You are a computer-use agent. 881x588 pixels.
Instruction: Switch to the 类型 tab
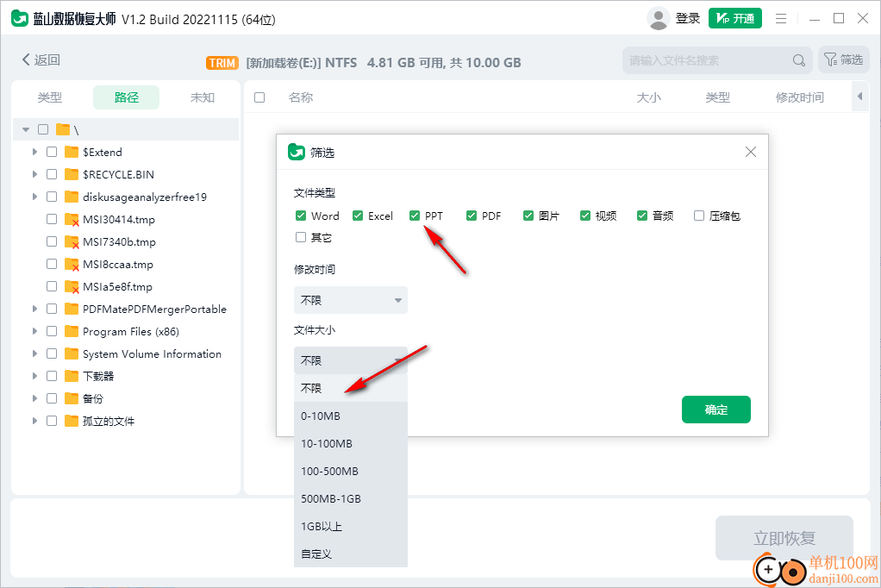pos(50,97)
